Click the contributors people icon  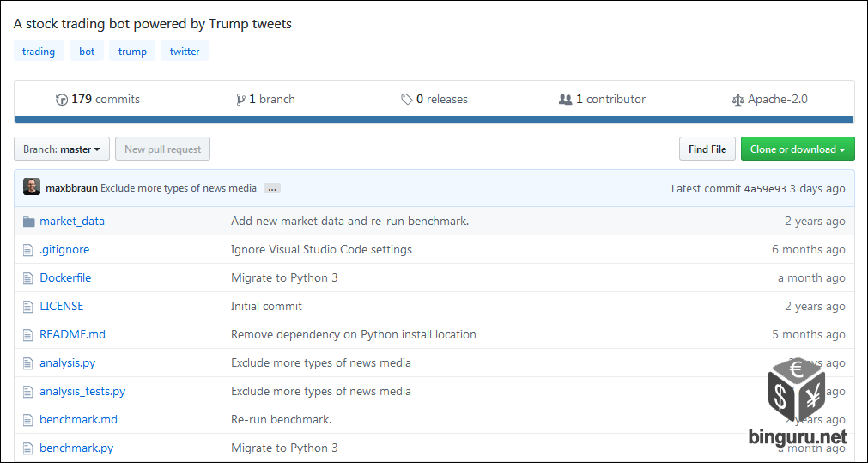(565, 100)
